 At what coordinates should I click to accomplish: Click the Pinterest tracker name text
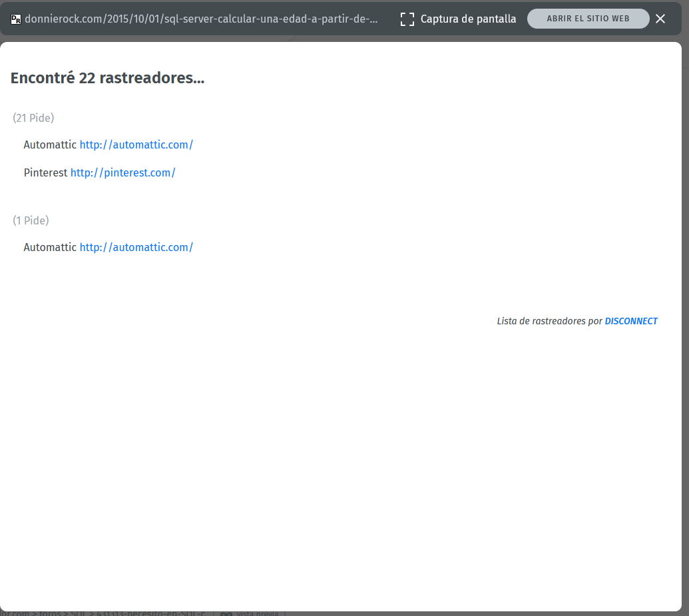click(x=45, y=172)
